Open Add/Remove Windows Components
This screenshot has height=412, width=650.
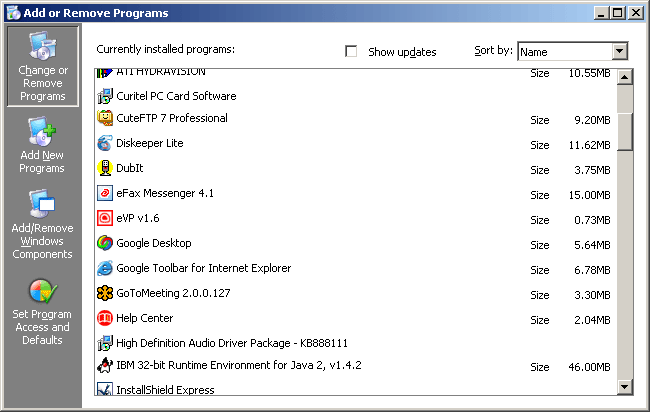(42, 224)
